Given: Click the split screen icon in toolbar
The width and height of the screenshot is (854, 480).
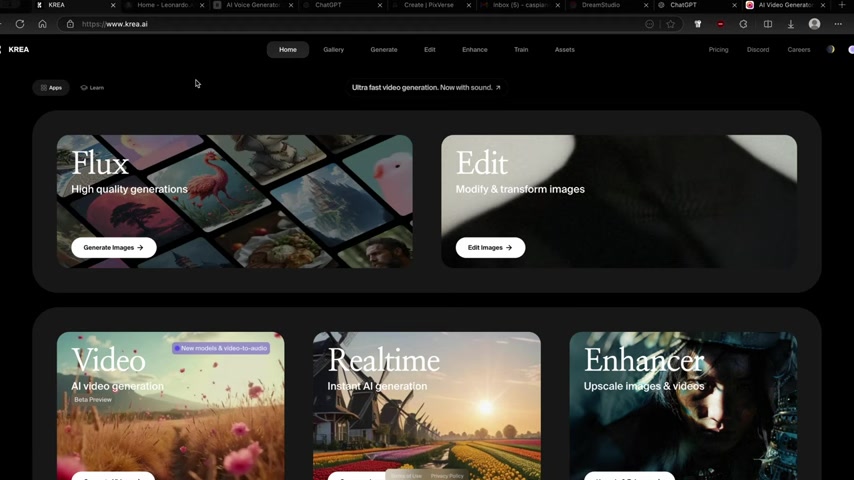Looking at the screenshot, I should click(767, 24).
